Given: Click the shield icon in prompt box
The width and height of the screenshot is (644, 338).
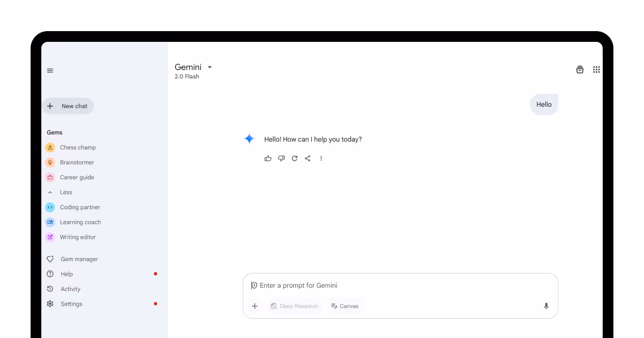Looking at the screenshot, I should [254, 285].
